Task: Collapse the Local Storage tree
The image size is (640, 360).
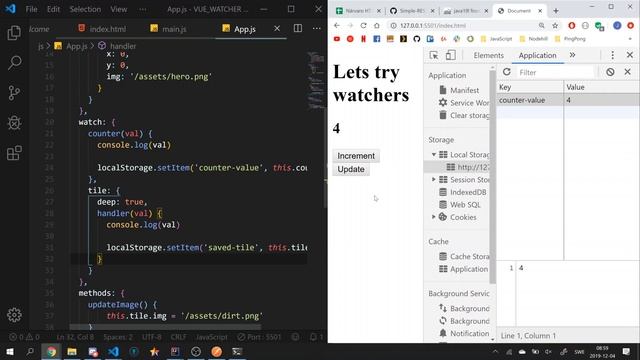Action: point(434,155)
